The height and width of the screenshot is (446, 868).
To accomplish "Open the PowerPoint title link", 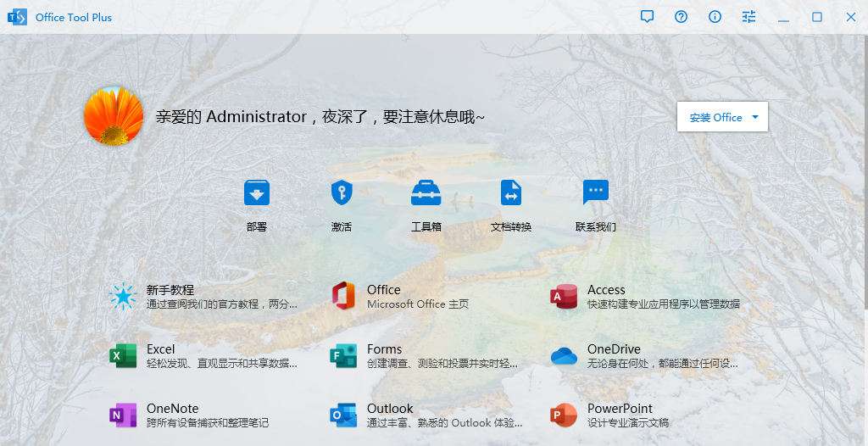I will coord(620,409).
